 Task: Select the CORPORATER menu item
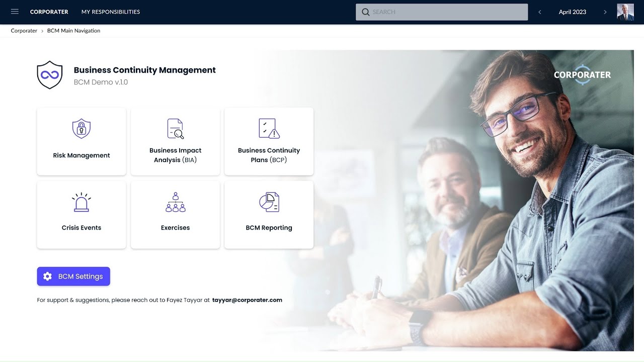[x=49, y=12]
